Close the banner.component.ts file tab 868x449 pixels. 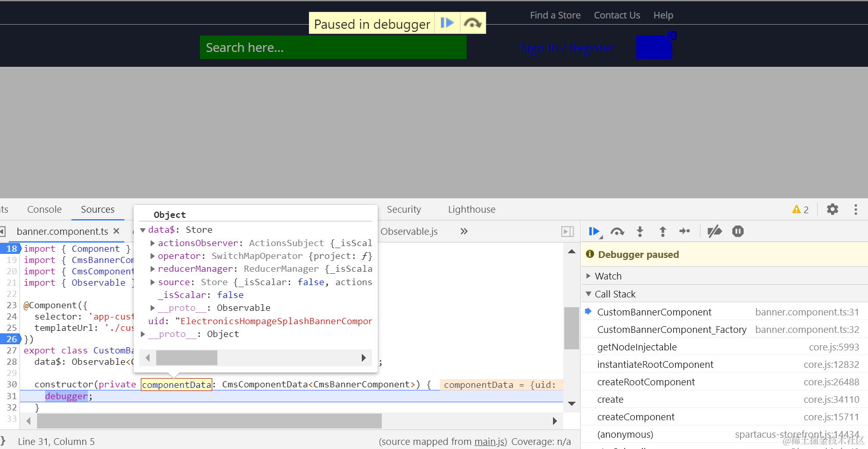tap(117, 231)
